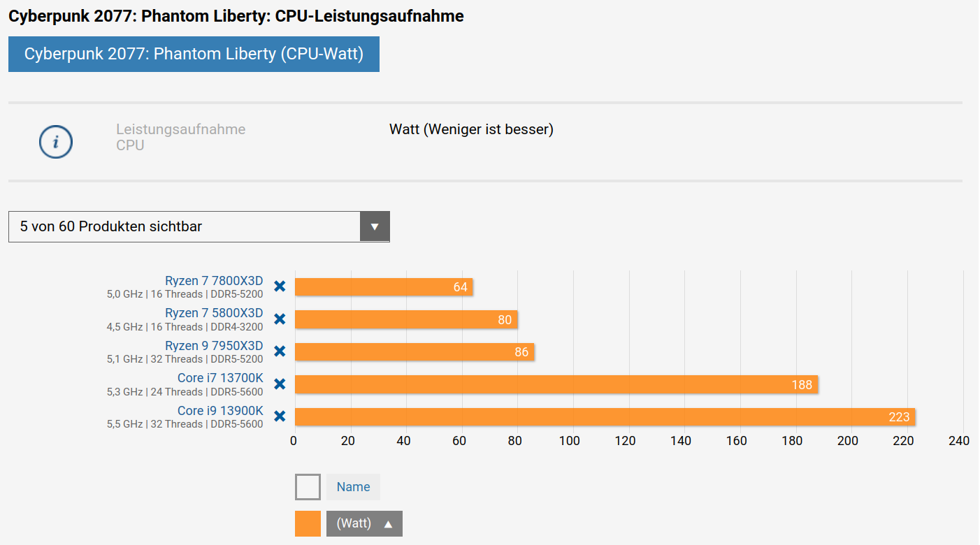This screenshot has height=545, width=980.
Task: Remove Ryzen 9 7950X3D with its X icon
Action: click(280, 351)
